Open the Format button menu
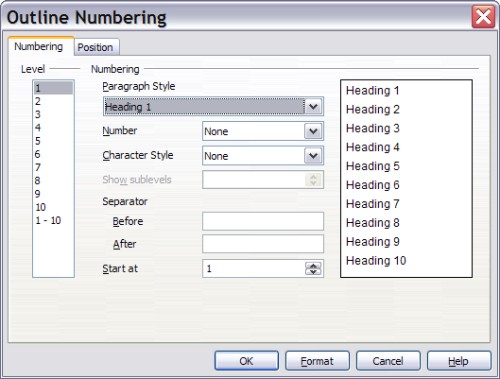Image resolution: width=500 pixels, height=379 pixels. tap(317, 361)
